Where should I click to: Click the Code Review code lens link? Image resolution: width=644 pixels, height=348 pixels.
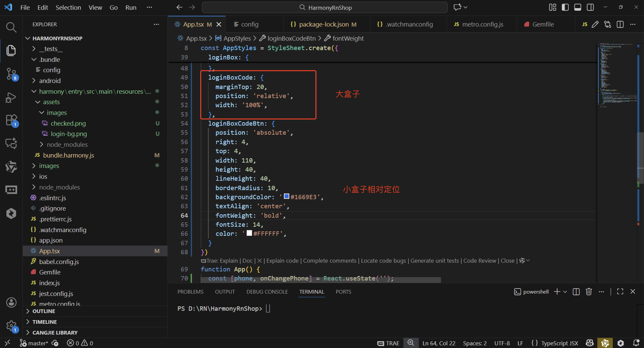(x=480, y=261)
